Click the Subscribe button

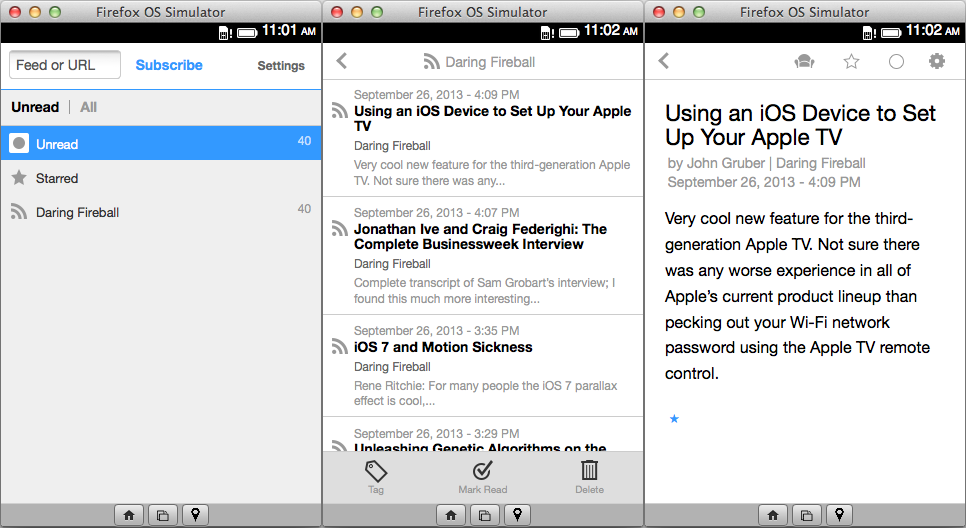pyautogui.click(x=169, y=65)
